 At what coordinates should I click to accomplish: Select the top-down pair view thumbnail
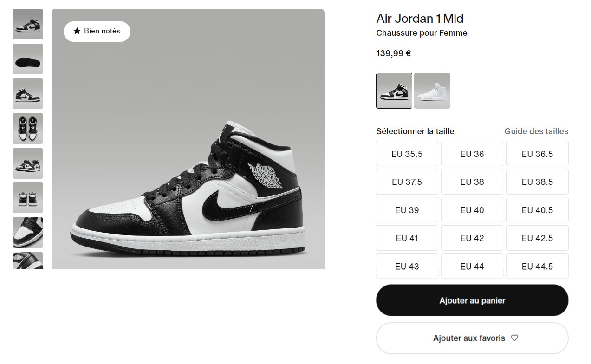[x=28, y=129]
